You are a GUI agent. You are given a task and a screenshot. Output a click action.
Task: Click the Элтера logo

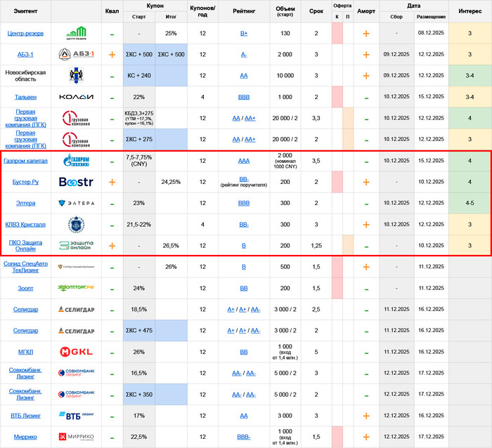[x=75, y=203]
